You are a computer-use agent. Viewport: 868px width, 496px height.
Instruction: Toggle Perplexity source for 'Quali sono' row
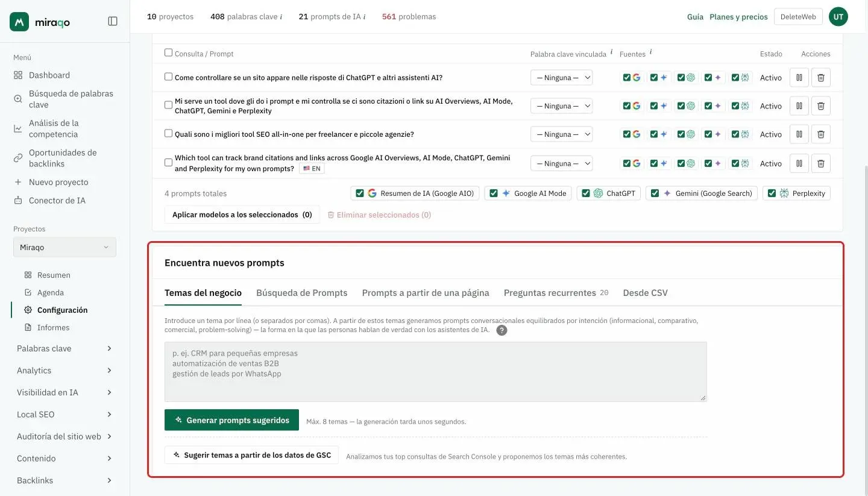coord(735,134)
